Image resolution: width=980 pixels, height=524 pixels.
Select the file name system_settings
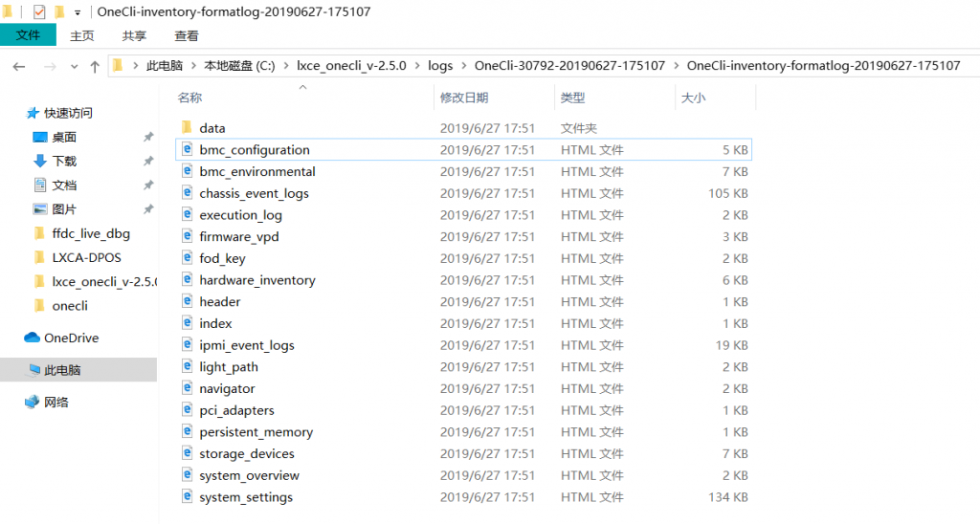pyautogui.click(x=246, y=497)
